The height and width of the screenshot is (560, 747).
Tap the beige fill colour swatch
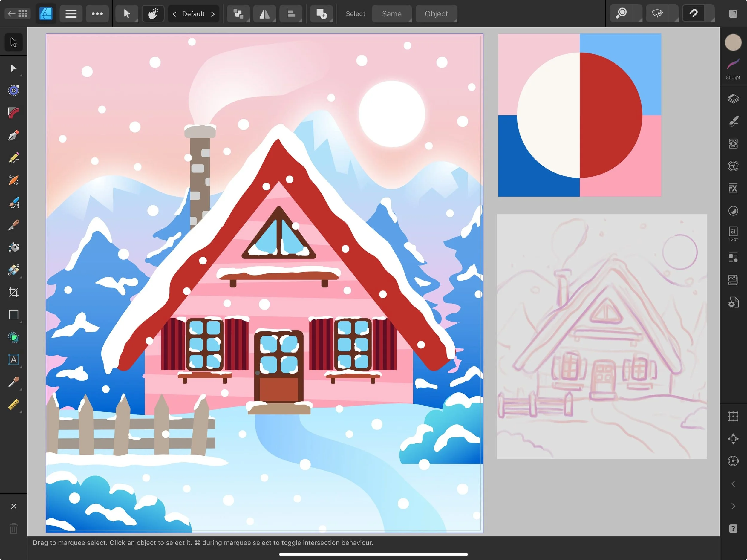(733, 42)
